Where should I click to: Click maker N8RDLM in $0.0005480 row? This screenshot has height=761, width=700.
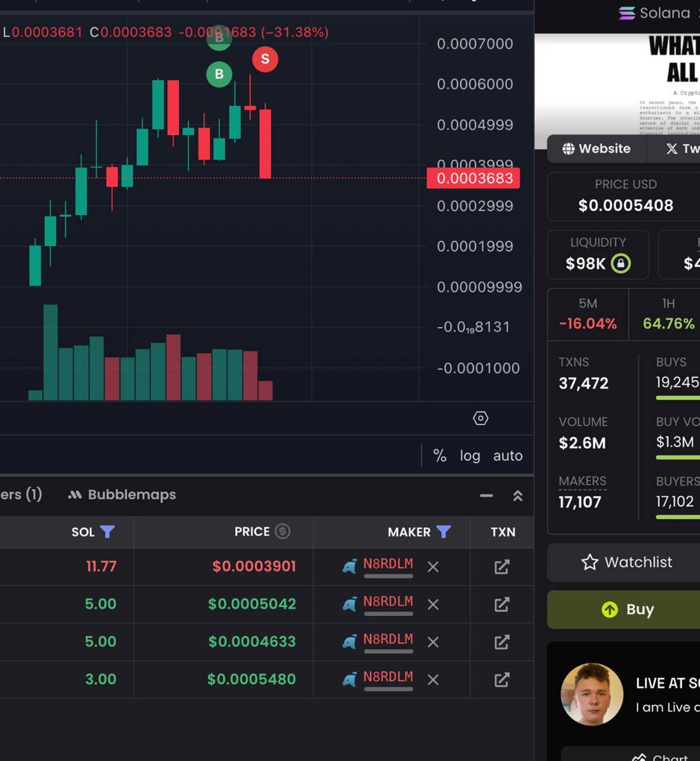(x=388, y=677)
